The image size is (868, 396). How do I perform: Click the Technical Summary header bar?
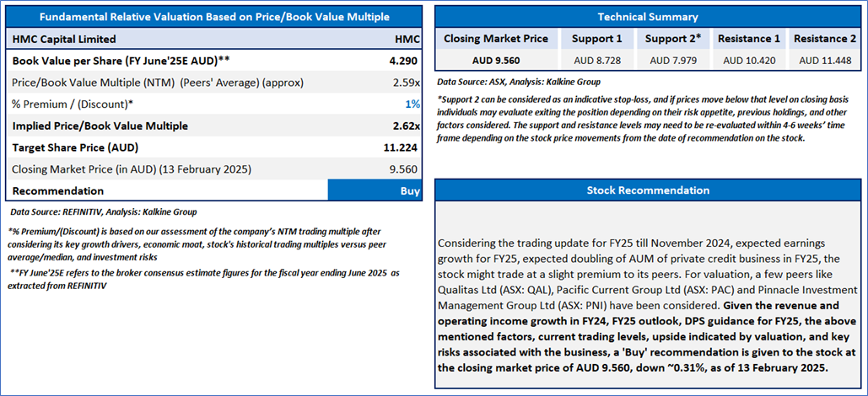[x=648, y=17]
